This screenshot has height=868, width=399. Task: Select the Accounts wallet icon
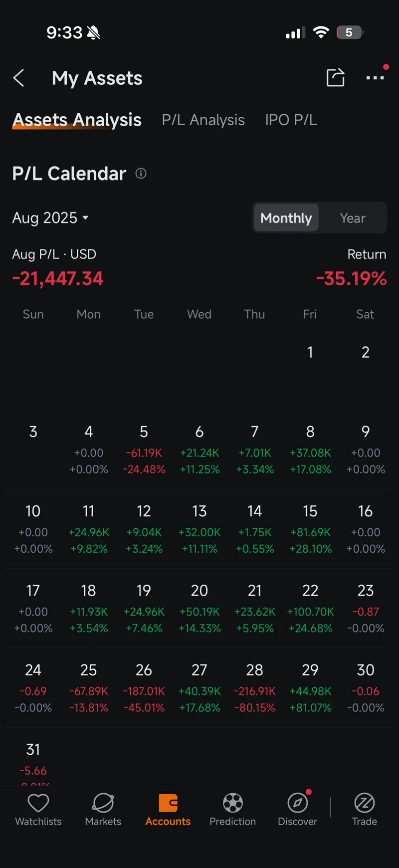168,803
